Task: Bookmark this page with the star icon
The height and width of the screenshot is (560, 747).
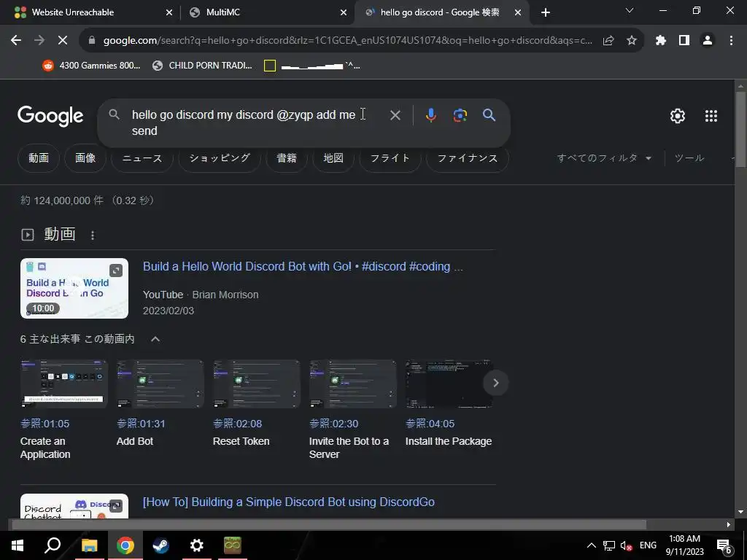Action: 632,41
